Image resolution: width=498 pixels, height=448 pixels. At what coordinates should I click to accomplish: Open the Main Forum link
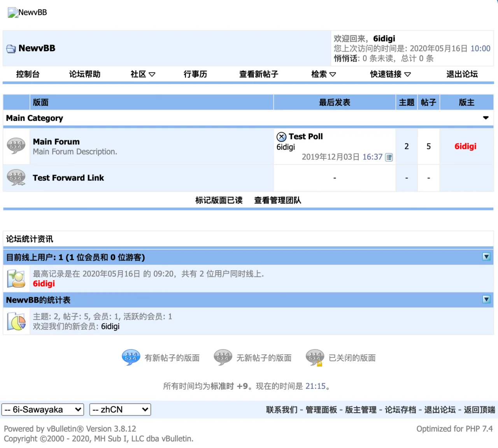(56, 142)
